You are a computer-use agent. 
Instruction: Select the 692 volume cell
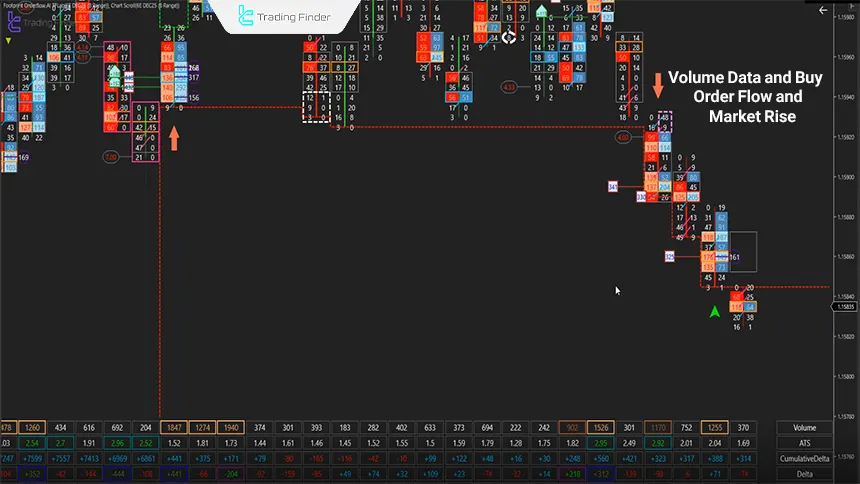click(117, 427)
